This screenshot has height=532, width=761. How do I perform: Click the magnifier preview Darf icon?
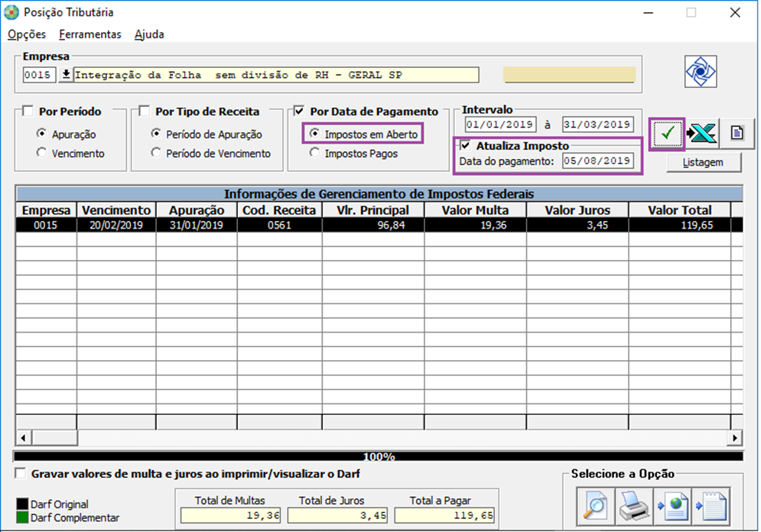tap(596, 506)
